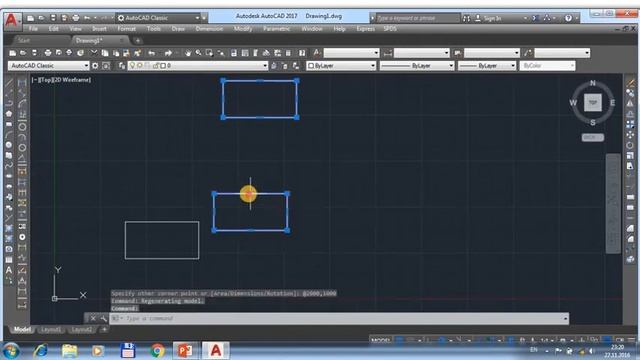
Task: Activate the Pan hand tool
Action: [188, 53]
